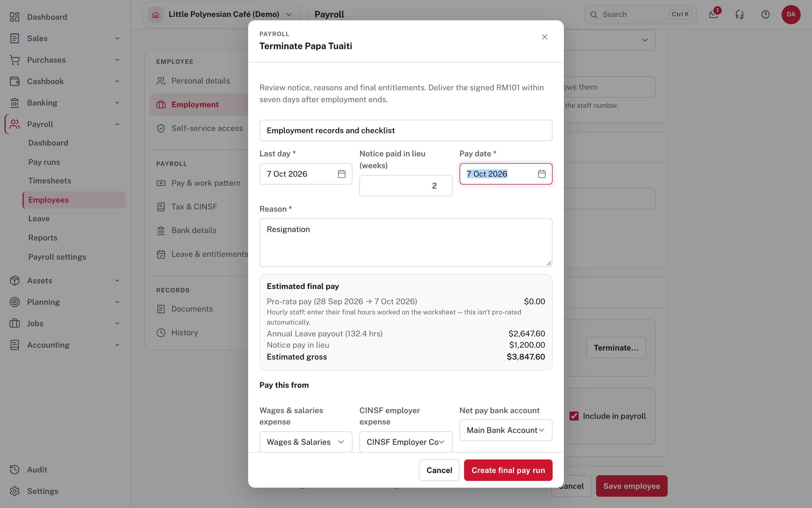The image size is (812, 508).
Task: Click the Little Polynesian Café home icon
Action: [156, 14]
